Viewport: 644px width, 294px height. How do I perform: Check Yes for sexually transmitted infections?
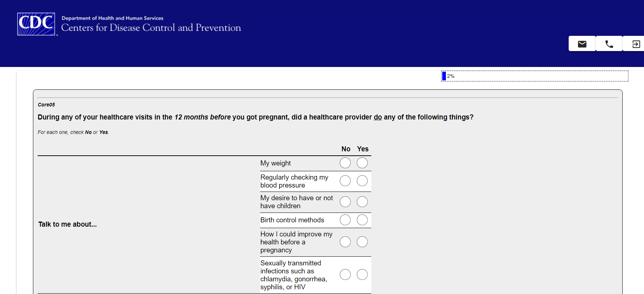point(362,274)
